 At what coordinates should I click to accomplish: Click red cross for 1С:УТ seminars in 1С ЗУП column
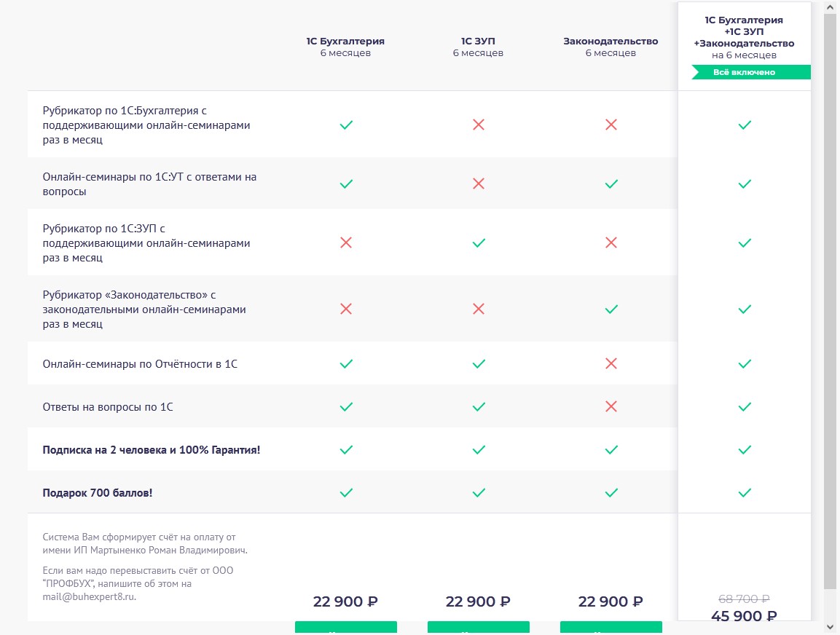pos(479,184)
